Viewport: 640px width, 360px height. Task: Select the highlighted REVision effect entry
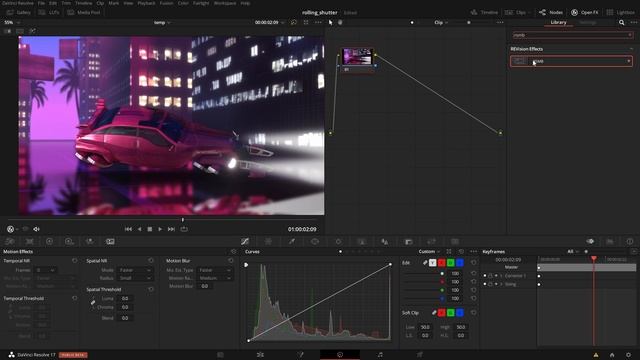point(571,61)
